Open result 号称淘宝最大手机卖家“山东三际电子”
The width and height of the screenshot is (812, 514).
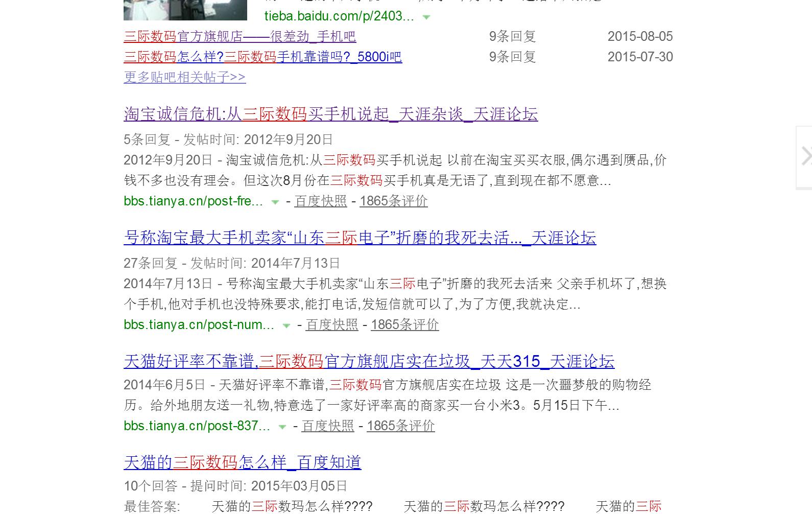pos(360,238)
